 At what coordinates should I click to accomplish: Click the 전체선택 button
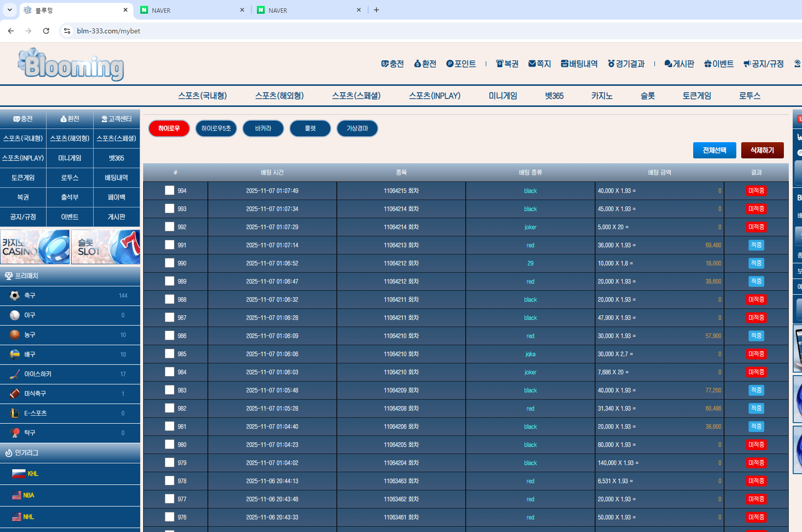coord(714,150)
